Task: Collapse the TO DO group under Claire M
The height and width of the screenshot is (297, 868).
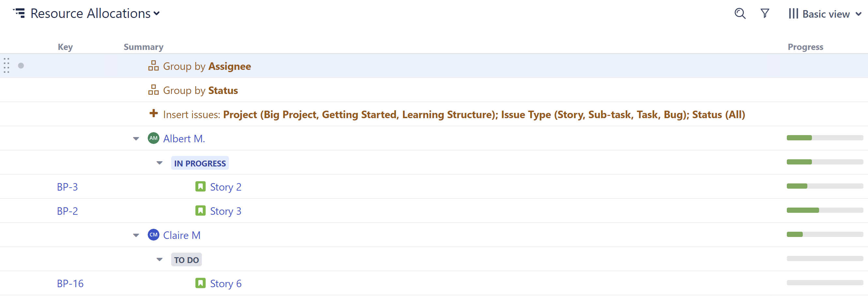Action: [x=159, y=259]
